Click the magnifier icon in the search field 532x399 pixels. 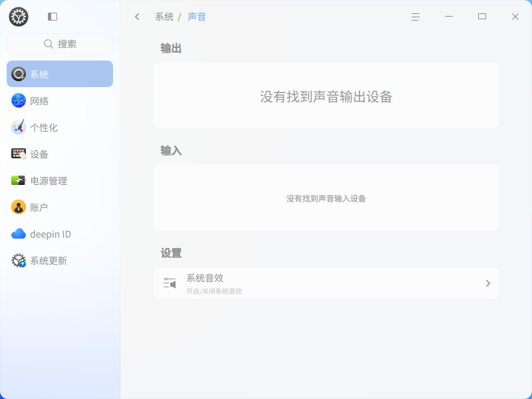click(x=49, y=44)
